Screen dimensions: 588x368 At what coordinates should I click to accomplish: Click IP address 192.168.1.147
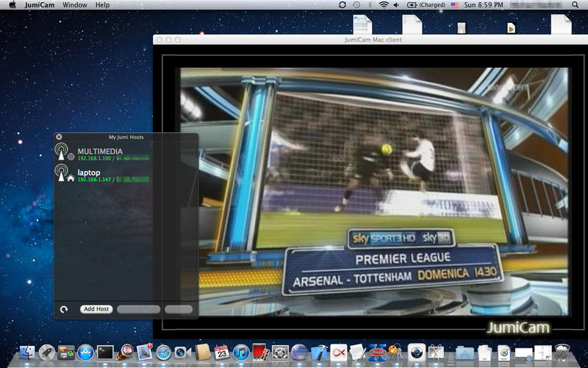(x=95, y=180)
